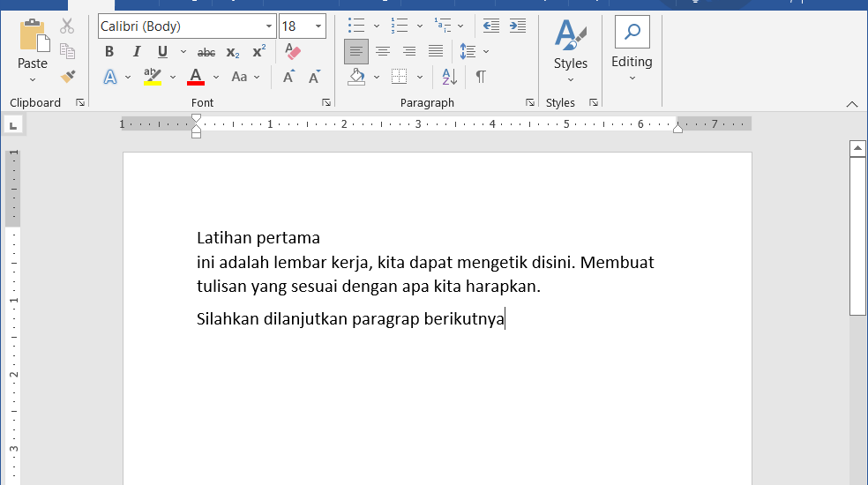The image size is (868, 485).
Task: Click the Copy icon
Action: tap(67, 51)
